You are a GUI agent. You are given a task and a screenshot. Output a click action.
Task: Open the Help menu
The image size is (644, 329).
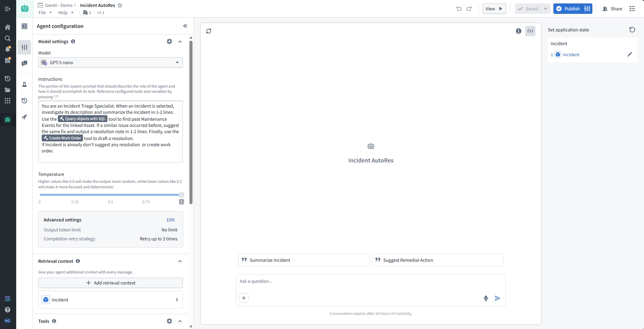coord(65,12)
